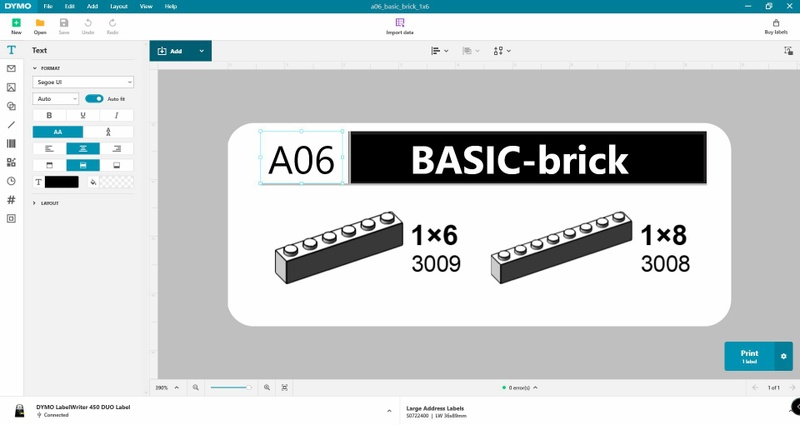The width and height of the screenshot is (800, 425).
Task: Click the top-right canvas properties icon
Action: (788, 51)
